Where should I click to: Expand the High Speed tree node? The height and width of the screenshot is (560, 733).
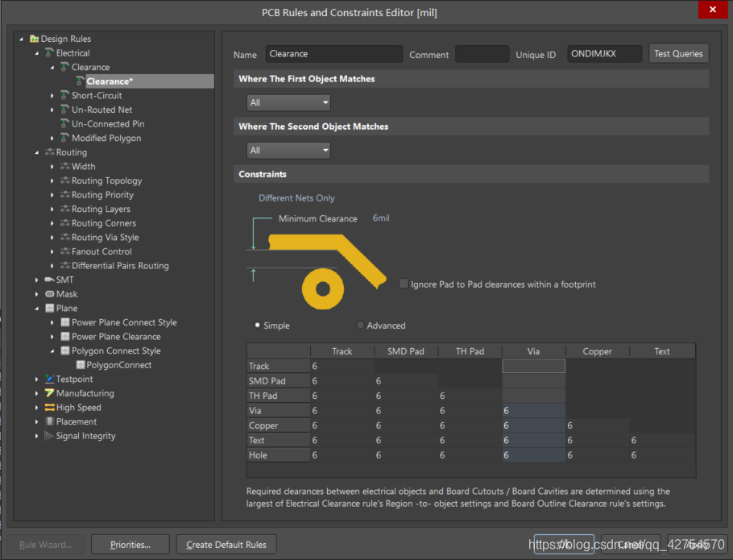point(36,408)
